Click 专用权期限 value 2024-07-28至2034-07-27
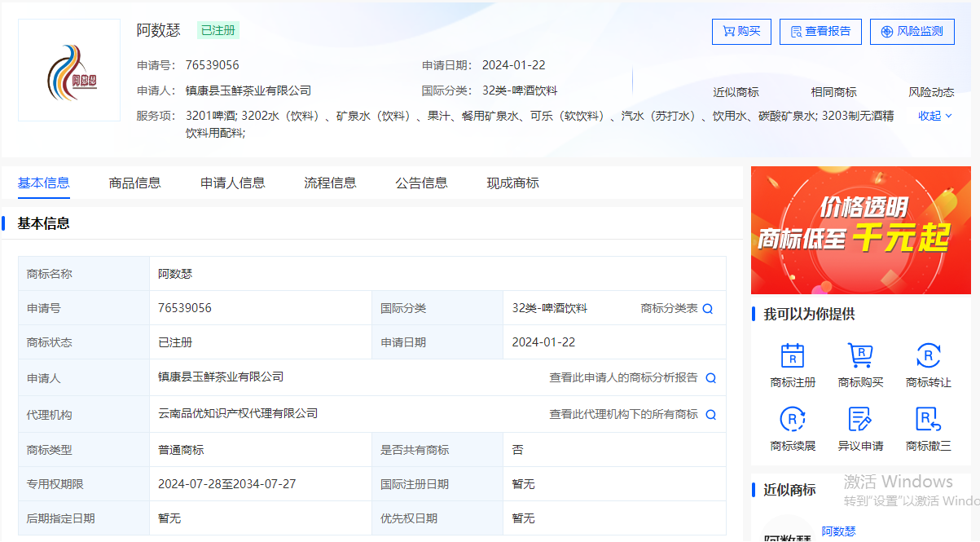The height and width of the screenshot is (542, 980). tap(227, 484)
